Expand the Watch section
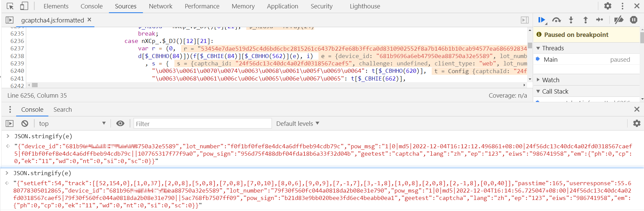This screenshot has height=211, width=644. 539,80
